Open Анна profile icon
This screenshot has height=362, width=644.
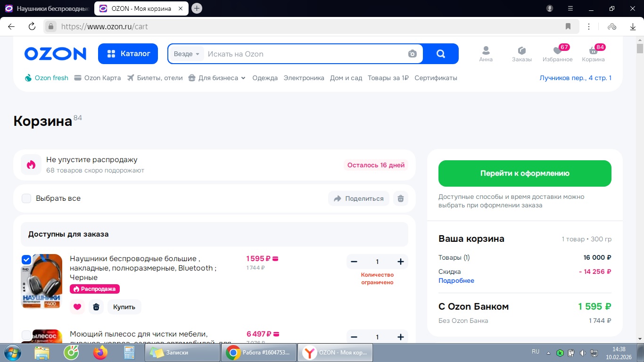[x=486, y=51]
